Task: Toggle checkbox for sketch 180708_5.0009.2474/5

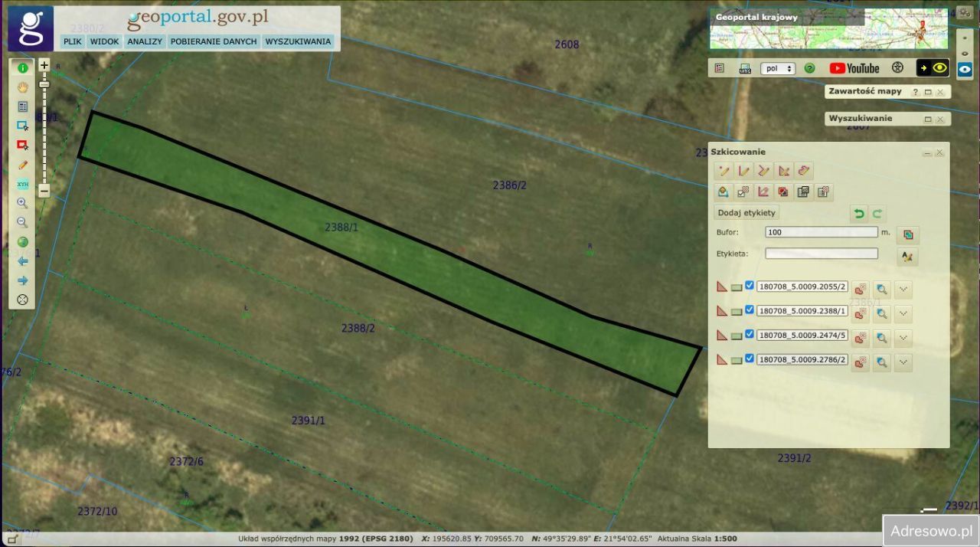Action: click(x=750, y=334)
